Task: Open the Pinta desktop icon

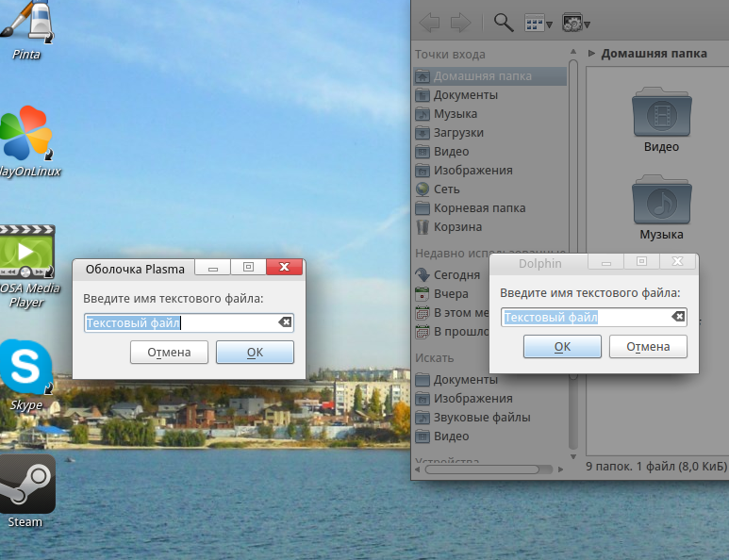Action: point(27,28)
